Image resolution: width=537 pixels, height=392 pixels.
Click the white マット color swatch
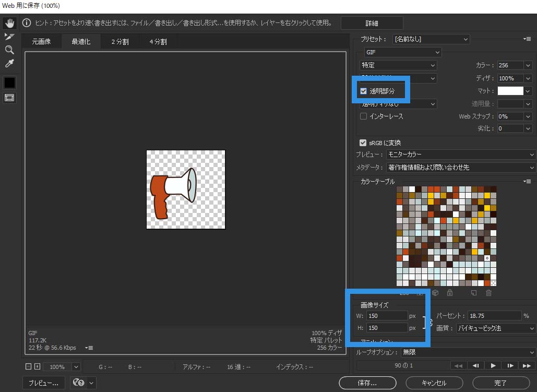coord(510,91)
